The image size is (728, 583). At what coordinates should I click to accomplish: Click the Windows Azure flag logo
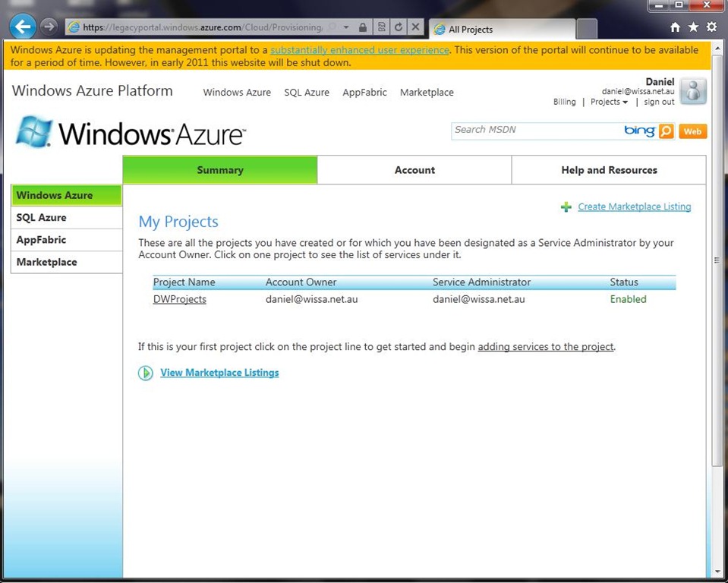click(x=34, y=132)
